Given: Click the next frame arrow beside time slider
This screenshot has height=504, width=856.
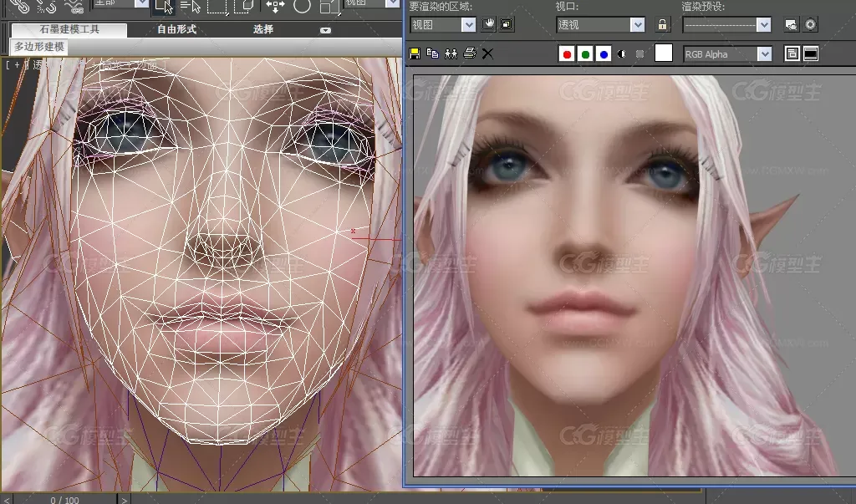Looking at the screenshot, I should point(125,500).
